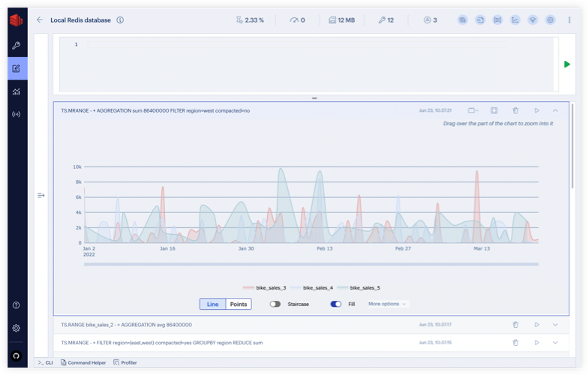Expand the TS.MRANGE GROUPBY region result
This screenshot has width=588, height=375.
click(555, 343)
